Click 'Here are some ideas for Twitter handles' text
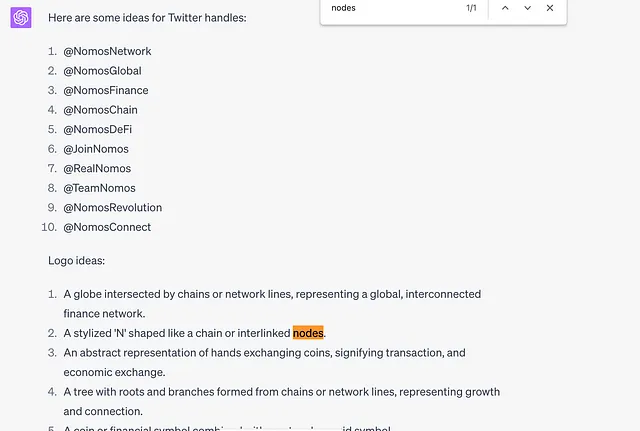This screenshot has height=431, width=640. [147, 18]
